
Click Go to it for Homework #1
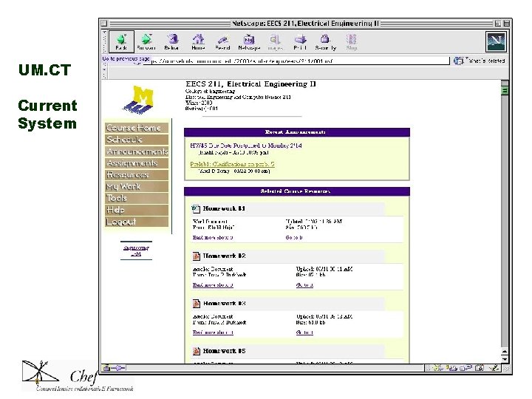294,237
